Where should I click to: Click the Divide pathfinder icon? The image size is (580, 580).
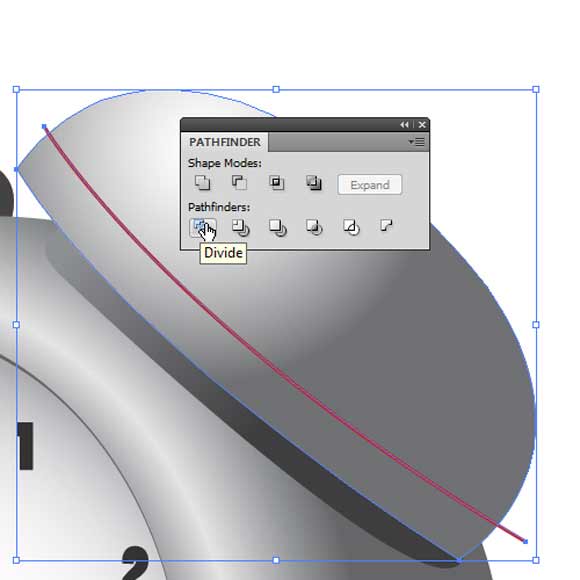[x=202, y=227]
